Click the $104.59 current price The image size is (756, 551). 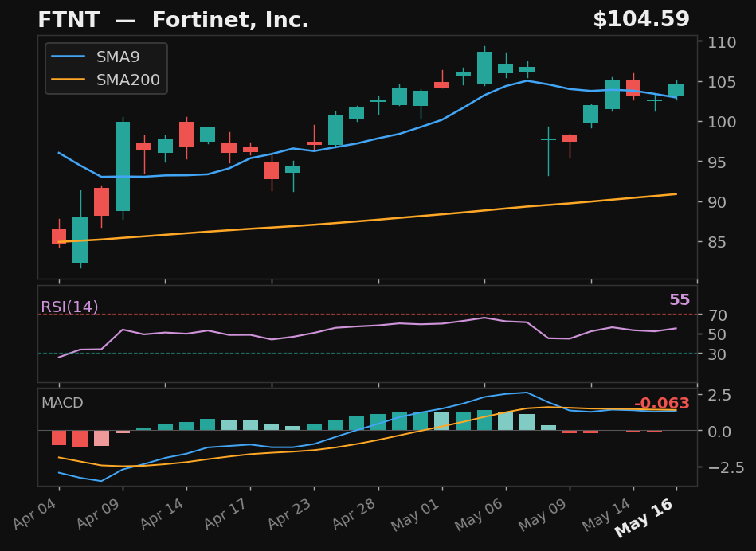coord(641,19)
